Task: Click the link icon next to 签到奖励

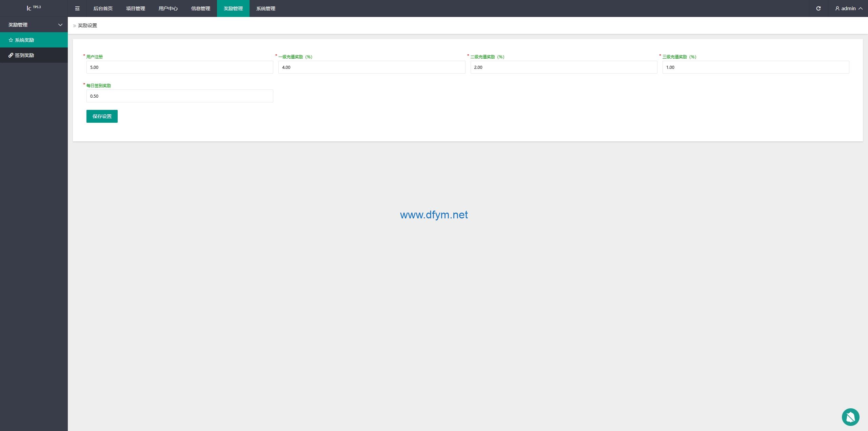Action: tap(11, 55)
